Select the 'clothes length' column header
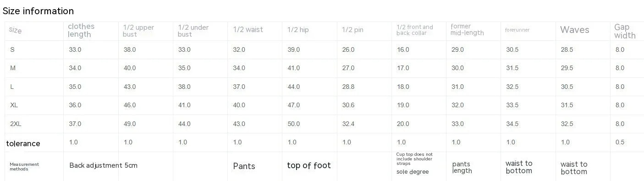The image size is (644, 181). point(80,30)
